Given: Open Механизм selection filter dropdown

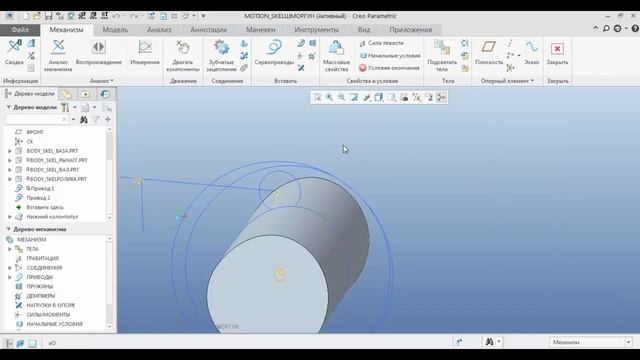Looking at the screenshot, I should click(x=628, y=342).
